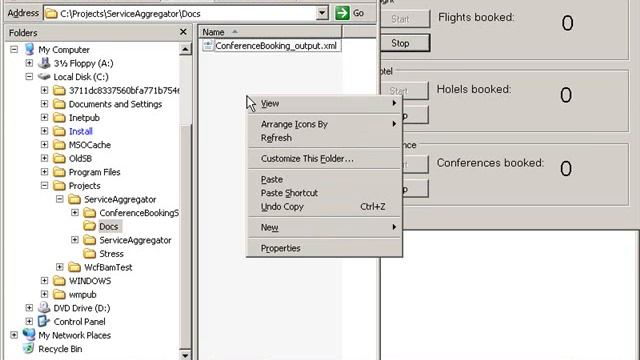Click the WINDOWS folder icon
Viewport: 640px width, 360px height.
(59, 280)
